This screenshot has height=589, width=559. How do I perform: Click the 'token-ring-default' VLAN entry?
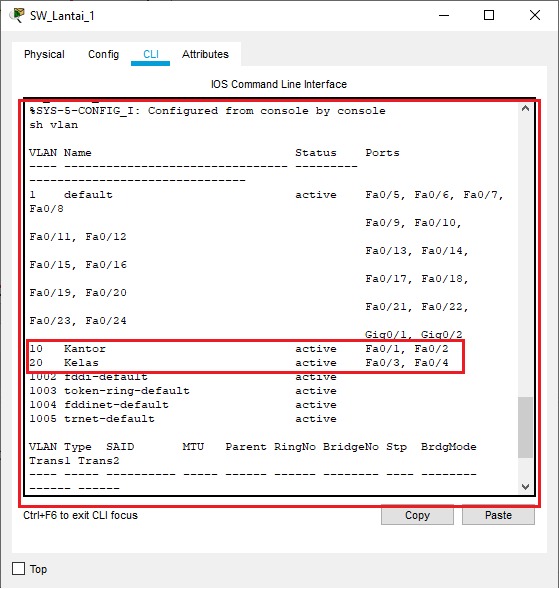pos(127,391)
